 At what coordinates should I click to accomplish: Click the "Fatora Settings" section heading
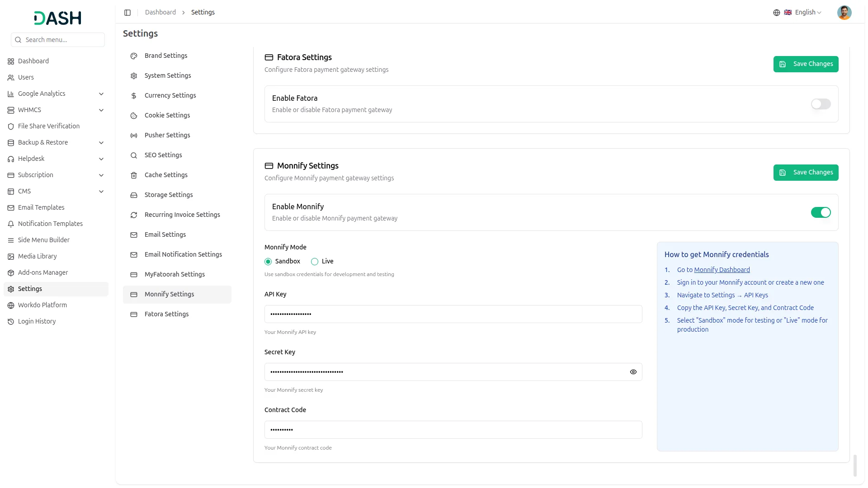click(304, 57)
